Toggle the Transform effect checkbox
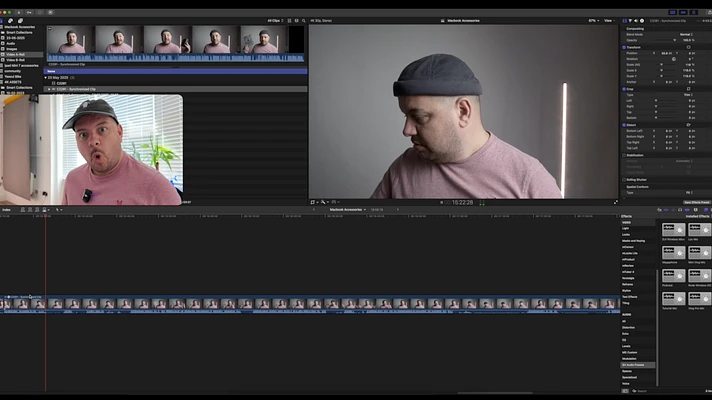 [624, 47]
